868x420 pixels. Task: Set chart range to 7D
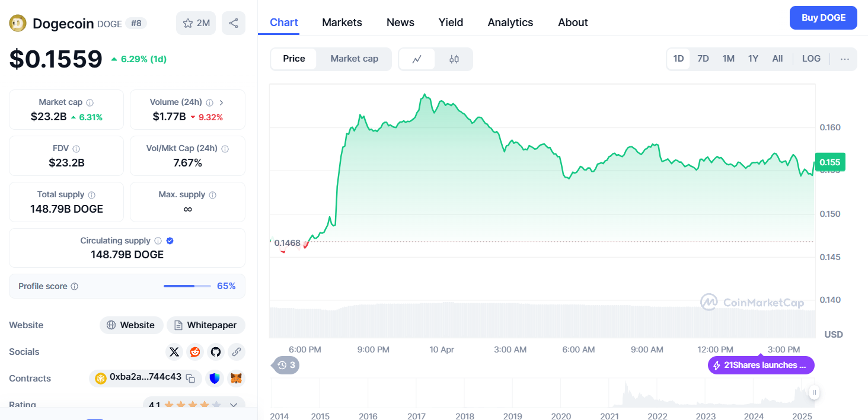pyautogui.click(x=703, y=59)
